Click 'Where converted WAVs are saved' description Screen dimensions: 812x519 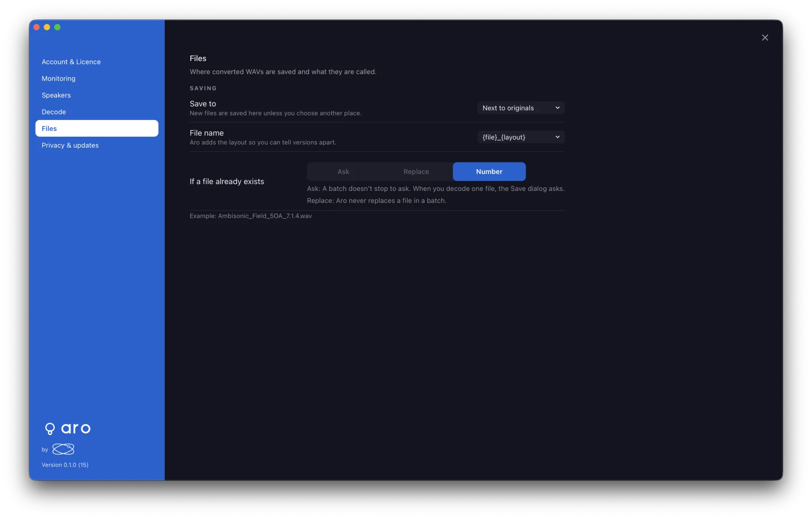tap(283, 72)
